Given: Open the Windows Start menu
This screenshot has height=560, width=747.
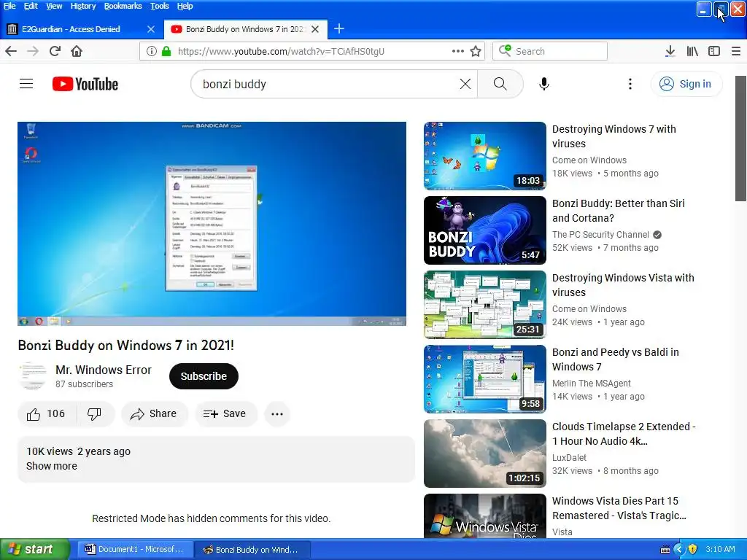Looking at the screenshot, I should [x=35, y=550].
